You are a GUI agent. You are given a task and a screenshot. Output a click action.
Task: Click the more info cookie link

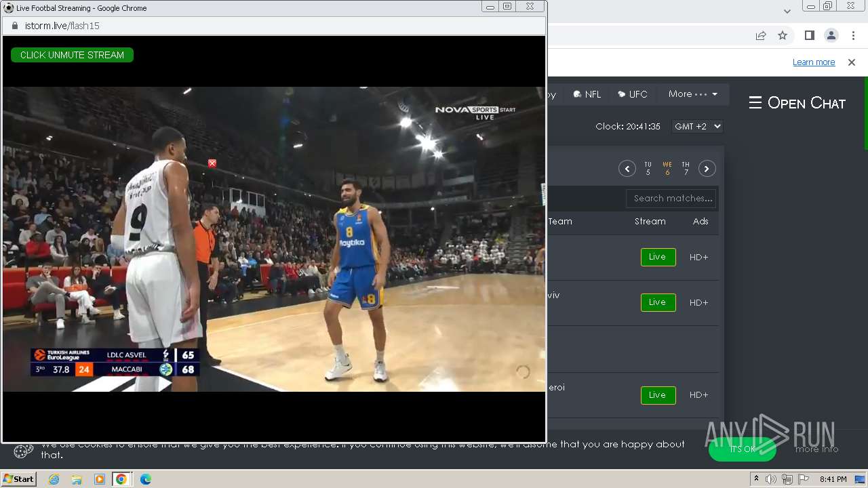point(816,449)
